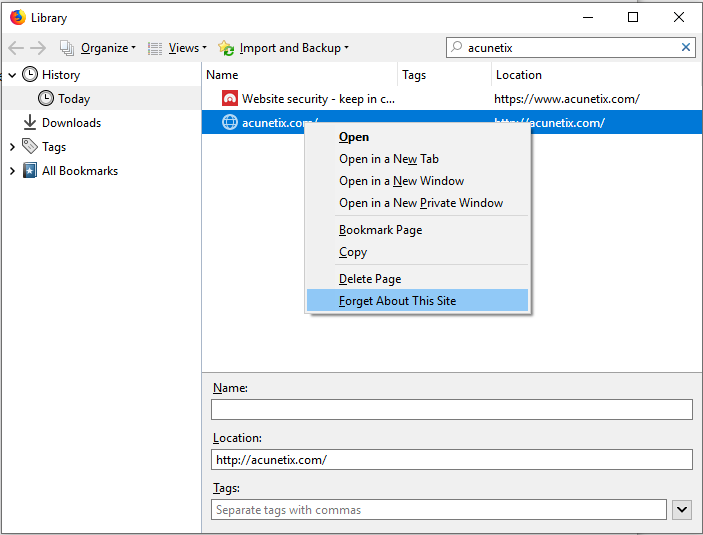Click the https://www.acunetix.com/ location cell
703x535 pixels.
point(567,99)
